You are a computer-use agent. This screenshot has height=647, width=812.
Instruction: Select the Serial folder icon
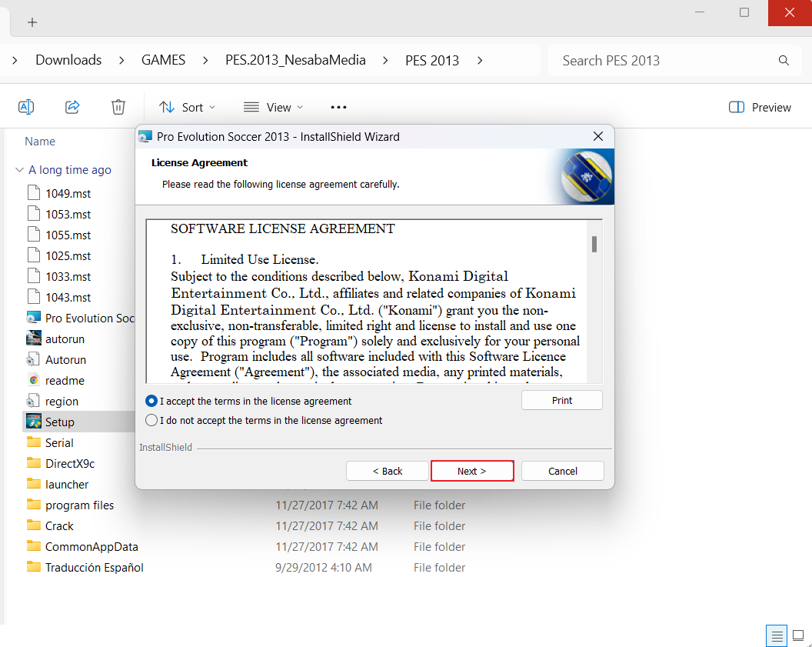[34, 442]
